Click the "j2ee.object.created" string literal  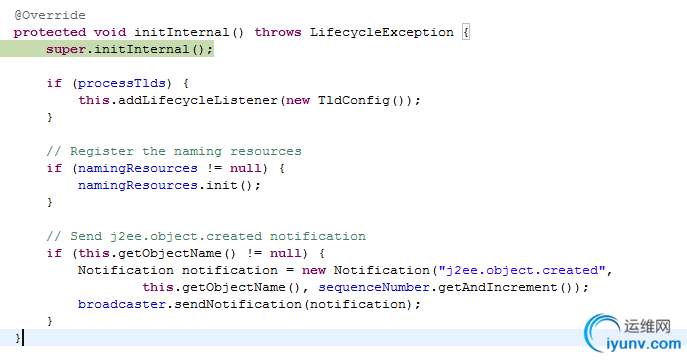[522, 270]
